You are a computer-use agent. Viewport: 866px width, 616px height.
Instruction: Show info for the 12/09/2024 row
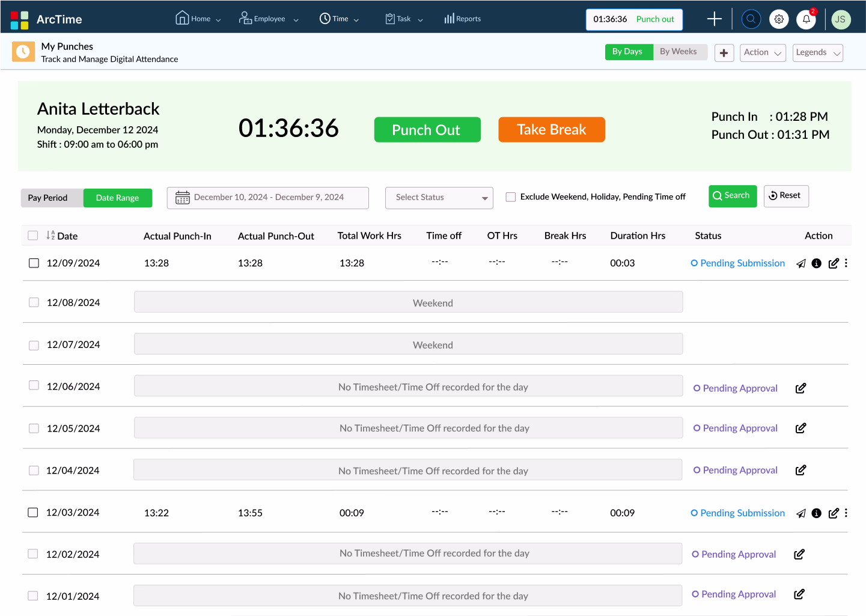pyautogui.click(x=816, y=263)
